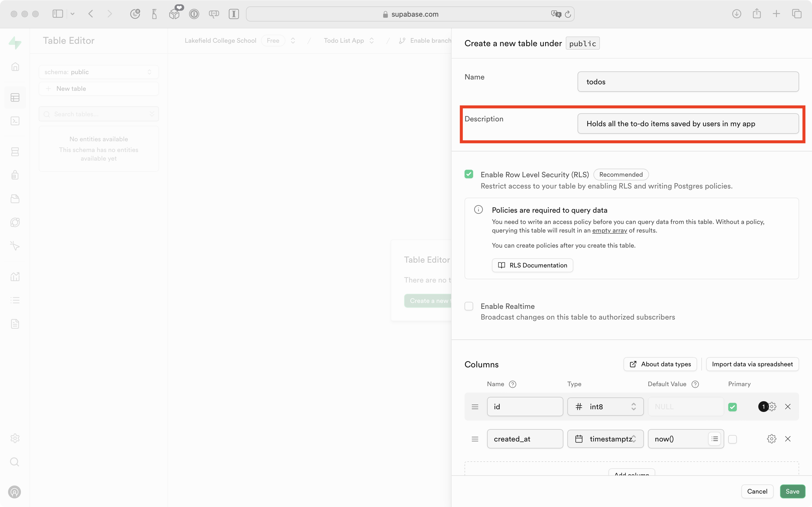The width and height of the screenshot is (812, 507).
Task: Open default value suggestions list for created_at
Action: coord(715,439)
